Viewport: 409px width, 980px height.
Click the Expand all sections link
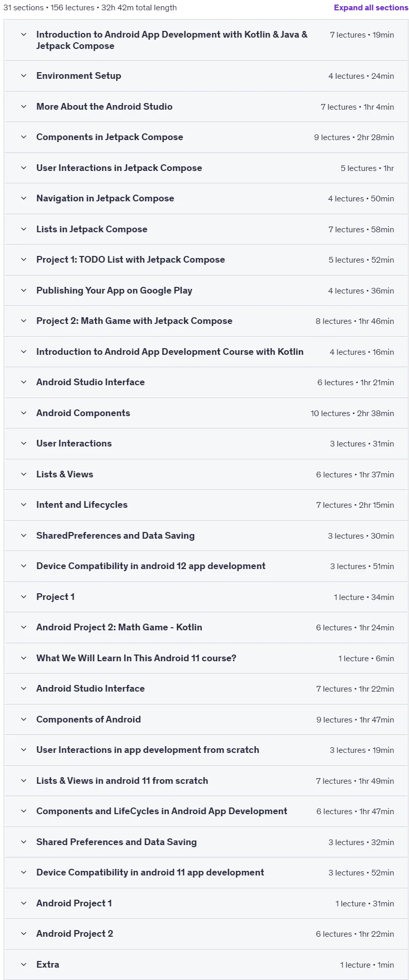[x=371, y=8]
